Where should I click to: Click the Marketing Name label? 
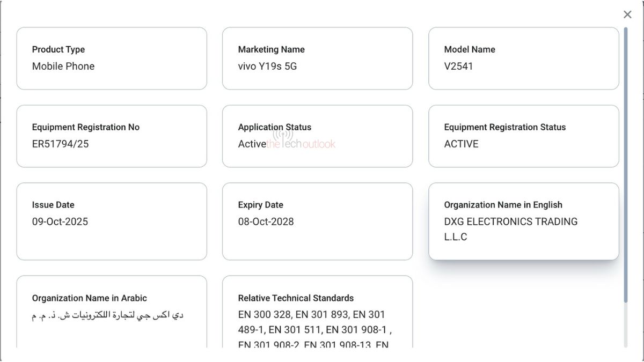tap(271, 49)
